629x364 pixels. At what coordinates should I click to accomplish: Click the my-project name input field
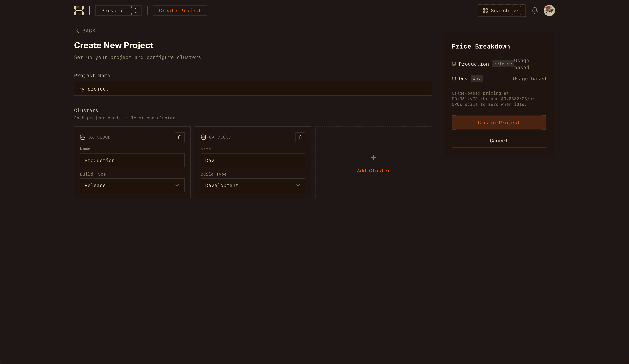click(253, 89)
